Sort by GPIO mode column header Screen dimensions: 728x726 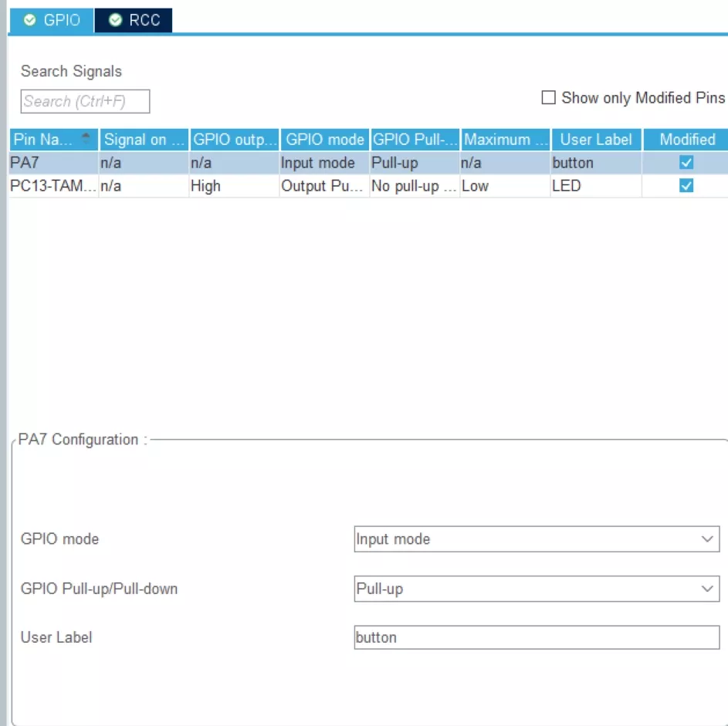tap(325, 140)
